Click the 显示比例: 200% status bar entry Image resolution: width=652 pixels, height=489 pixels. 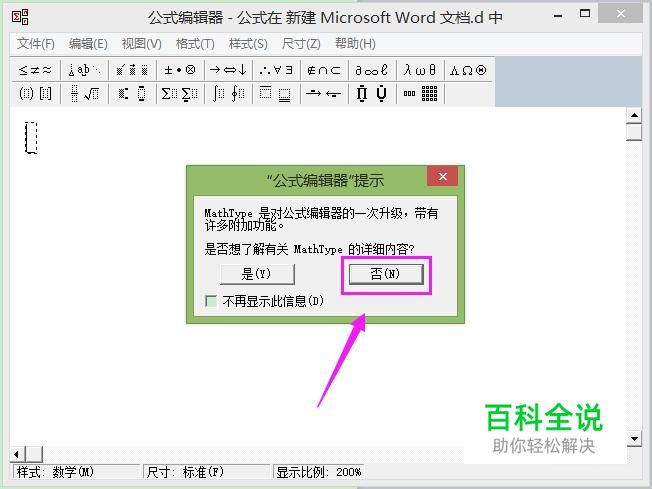[x=319, y=472]
